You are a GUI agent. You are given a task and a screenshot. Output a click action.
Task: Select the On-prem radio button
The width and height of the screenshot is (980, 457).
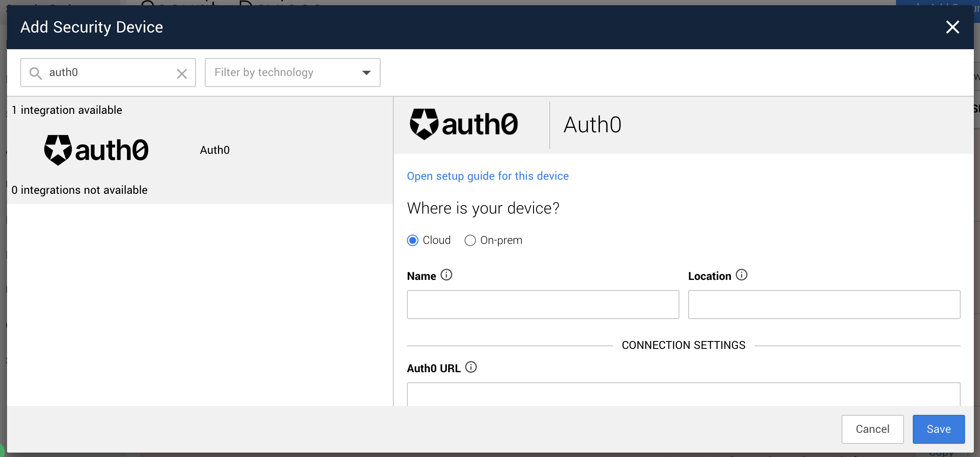(x=470, y=240)
